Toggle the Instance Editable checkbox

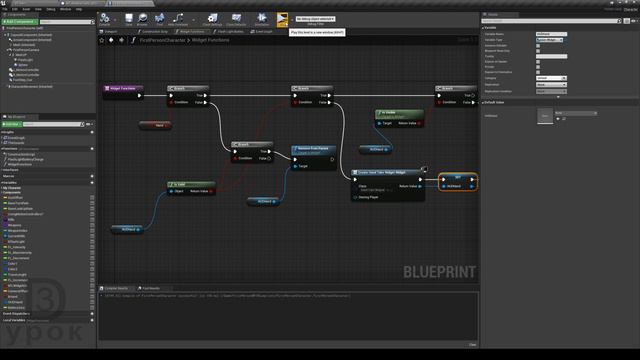tap(538, 46)
